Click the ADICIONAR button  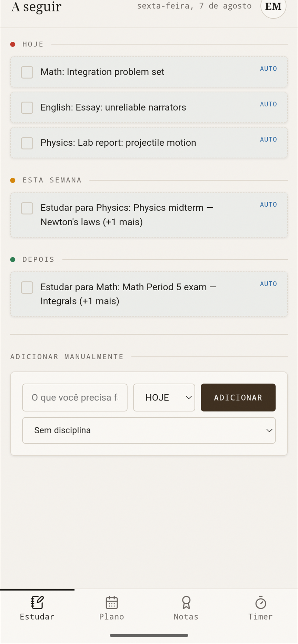click(x=238, y=397)
